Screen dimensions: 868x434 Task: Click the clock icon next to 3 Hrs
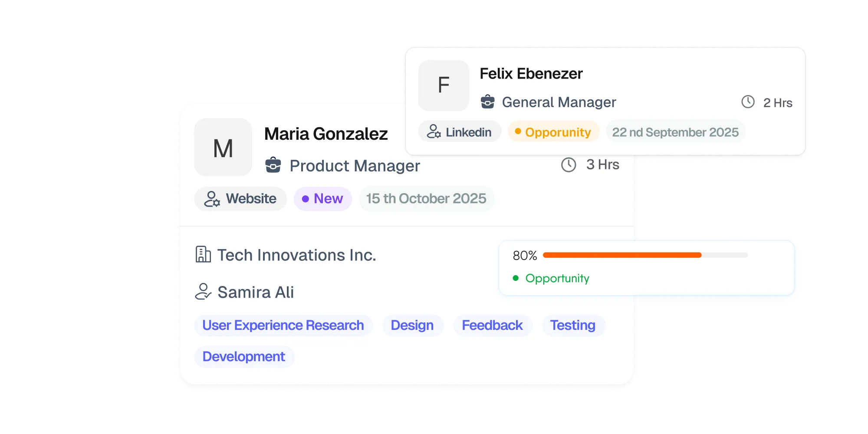coord(569,165)
